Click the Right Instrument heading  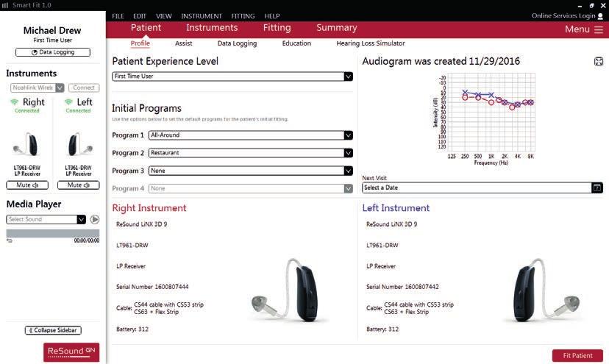click(149, 208)
